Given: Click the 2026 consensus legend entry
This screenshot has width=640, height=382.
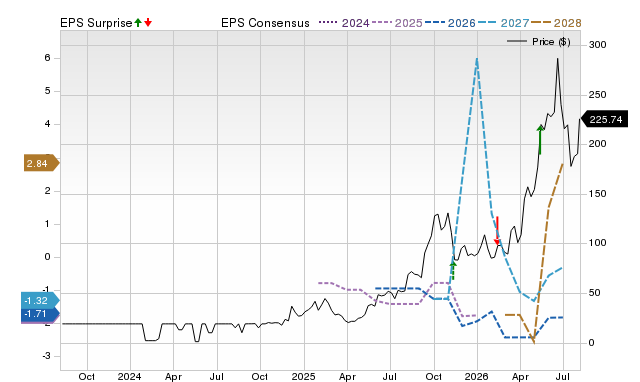Looking at the screenshot, I should tap(450, 23).
